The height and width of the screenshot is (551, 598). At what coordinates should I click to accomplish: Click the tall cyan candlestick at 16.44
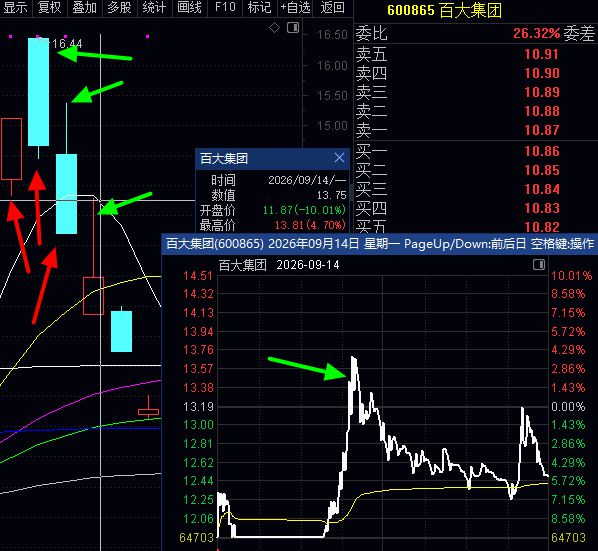click(x=39, y=92)
